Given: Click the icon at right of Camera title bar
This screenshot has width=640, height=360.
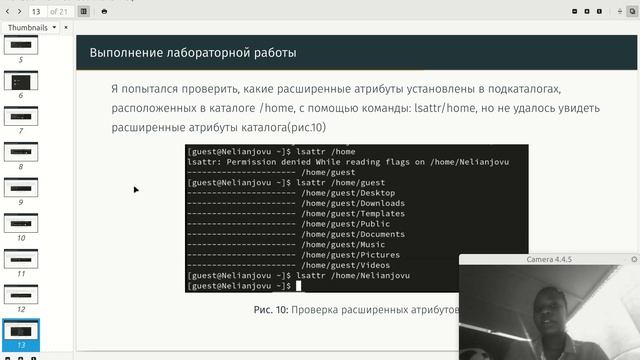Looking at the screenshot, I should coord(634,259).
